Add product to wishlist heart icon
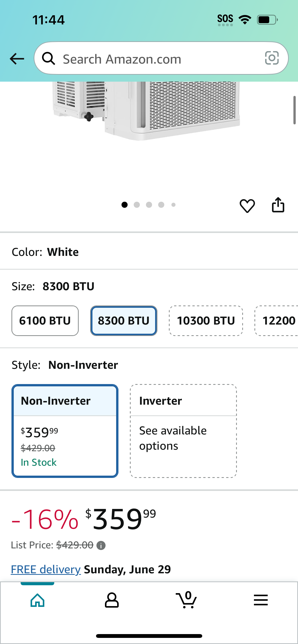Screen dimensions: 298x644 (247, 206)
